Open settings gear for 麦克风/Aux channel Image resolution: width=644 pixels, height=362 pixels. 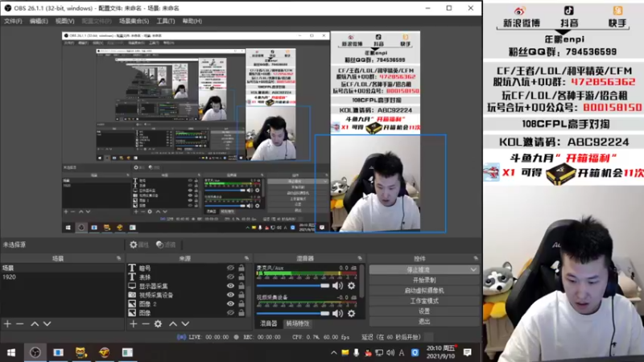point(352,286)
